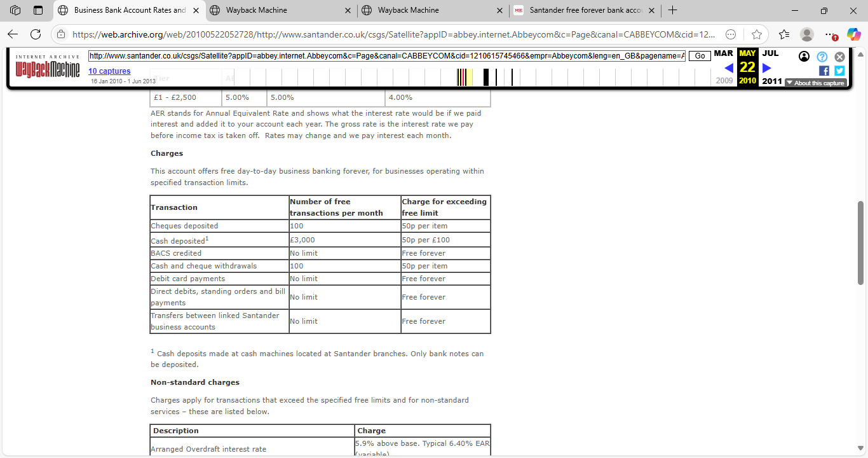Expand About this capture dropdown
This screenshot has height=458, width=868.
point(815,83)
